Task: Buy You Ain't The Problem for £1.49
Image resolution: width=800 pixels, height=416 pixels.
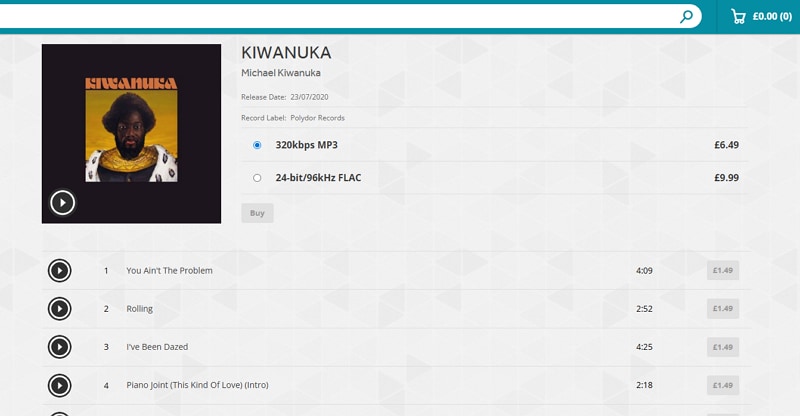Action: (723, 271)
